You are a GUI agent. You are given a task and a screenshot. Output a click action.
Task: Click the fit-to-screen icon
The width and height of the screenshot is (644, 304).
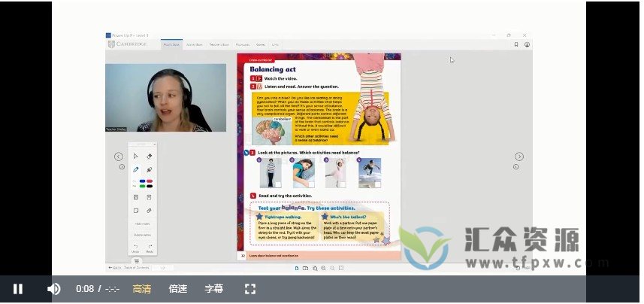coord(341,268)
